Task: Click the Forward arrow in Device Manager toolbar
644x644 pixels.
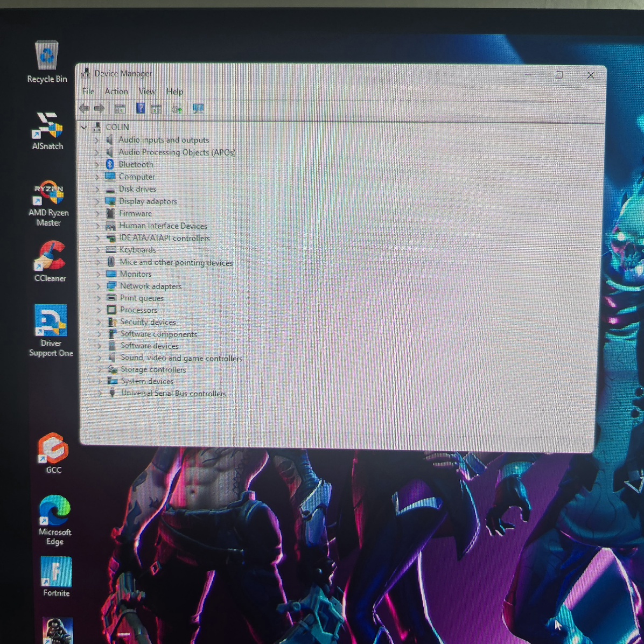Action: point(100,108)
